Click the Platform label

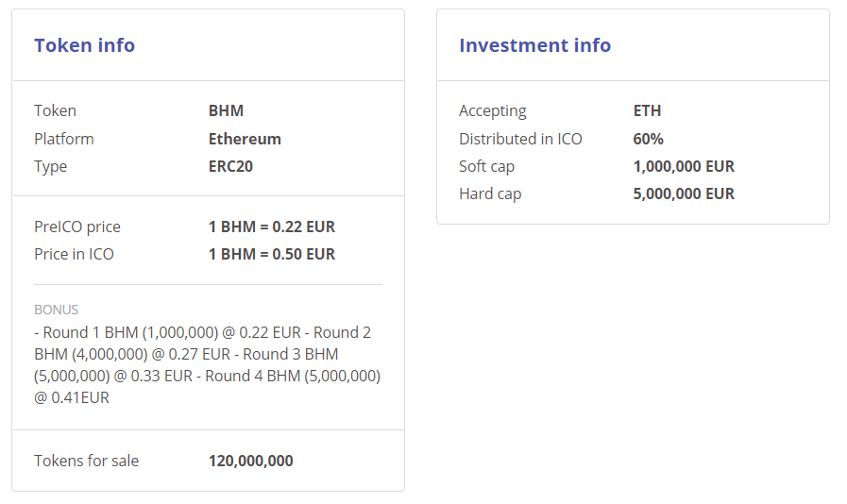click(64, 139)
